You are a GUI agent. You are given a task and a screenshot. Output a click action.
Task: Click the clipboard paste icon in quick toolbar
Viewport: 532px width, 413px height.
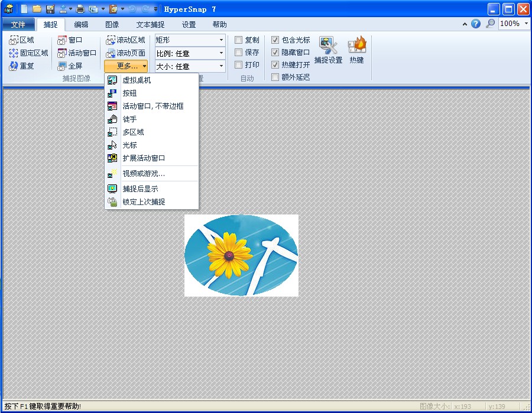pos(113,9)
